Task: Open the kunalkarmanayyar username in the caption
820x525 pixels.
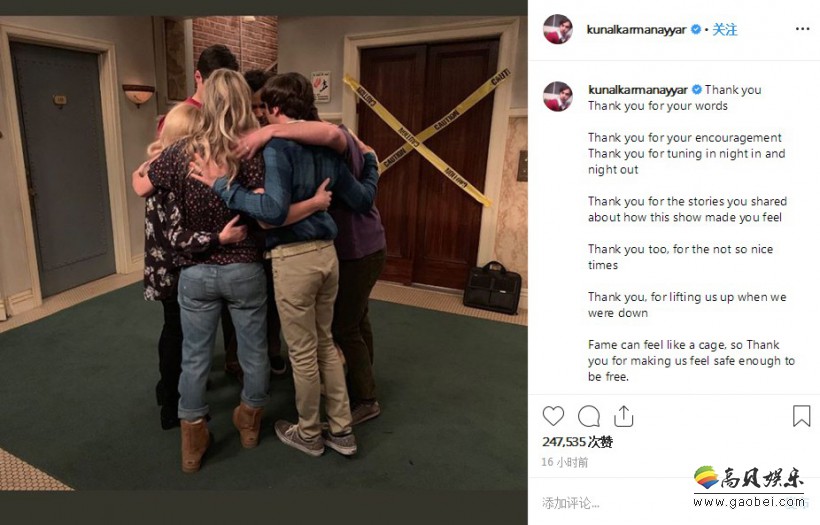Action: [637, 90]
